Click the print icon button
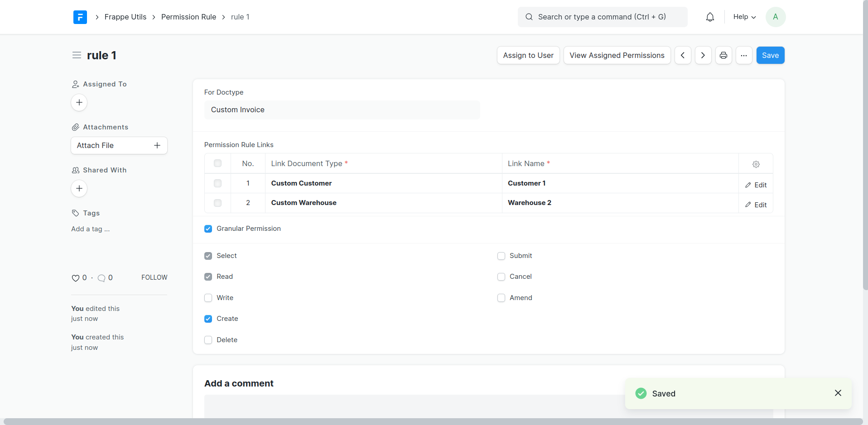The width and height of the screenshot is (868, 425). click(723, 55)
